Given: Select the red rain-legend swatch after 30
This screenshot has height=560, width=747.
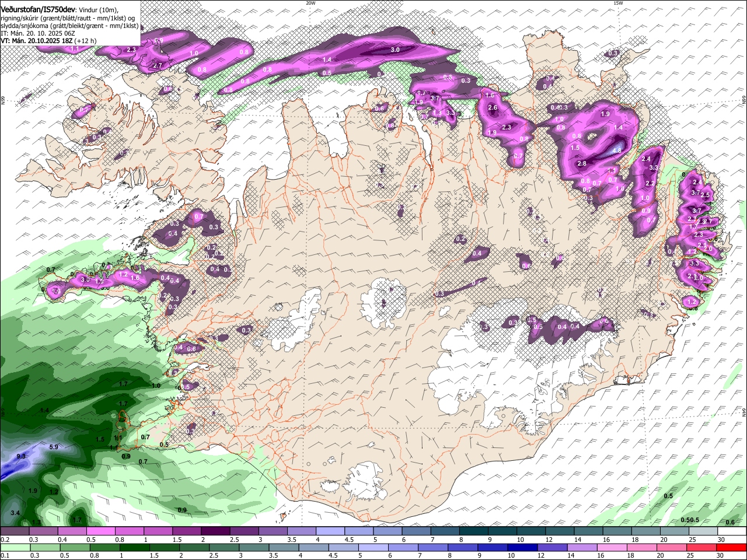Looking at the screenshot, I should tap(732, 547).
